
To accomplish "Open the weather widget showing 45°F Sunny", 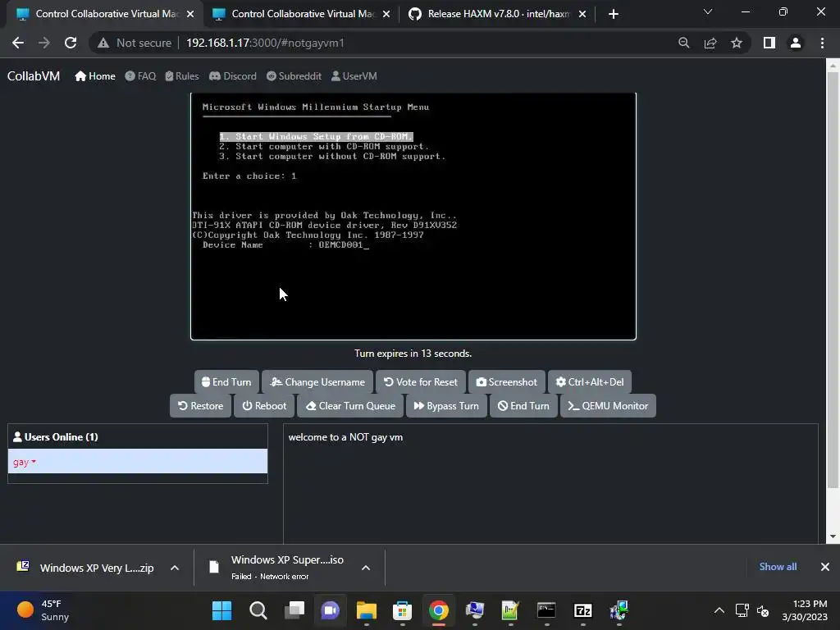I will coord(43,610).
